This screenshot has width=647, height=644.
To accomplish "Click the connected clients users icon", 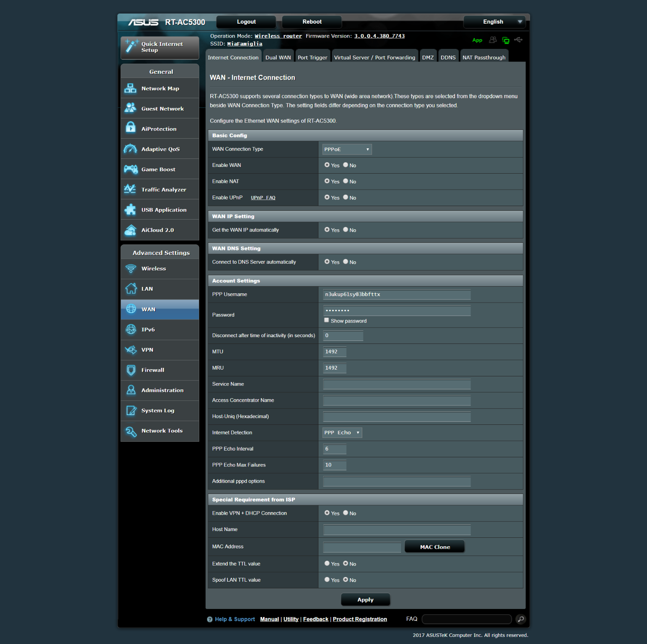I will coord(493,40).
